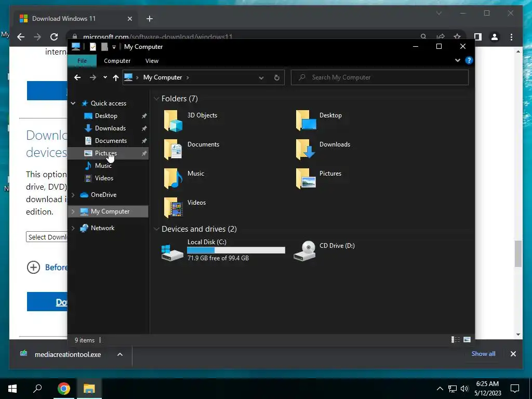Viewport: 532px width, 399px height.
Task: Click the Search My Computer field
Action: pyautogui.click(x=380, y=77)
